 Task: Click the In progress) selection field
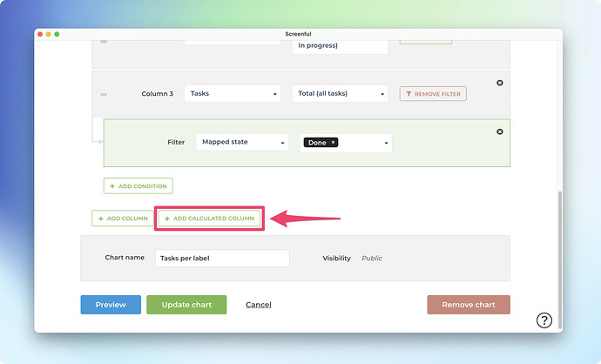tap(340, 45)
